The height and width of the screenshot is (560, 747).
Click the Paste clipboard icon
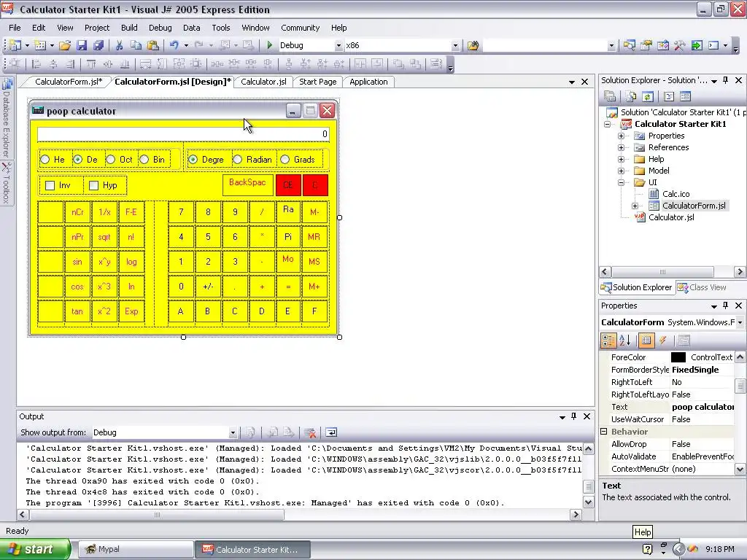pyautogui.click(x=153, y=45)
